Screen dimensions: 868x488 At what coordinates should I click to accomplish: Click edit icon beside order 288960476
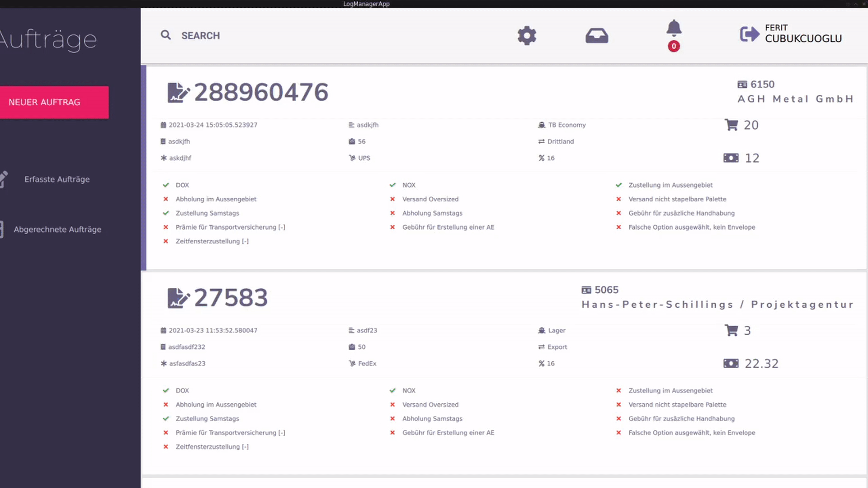178,93
